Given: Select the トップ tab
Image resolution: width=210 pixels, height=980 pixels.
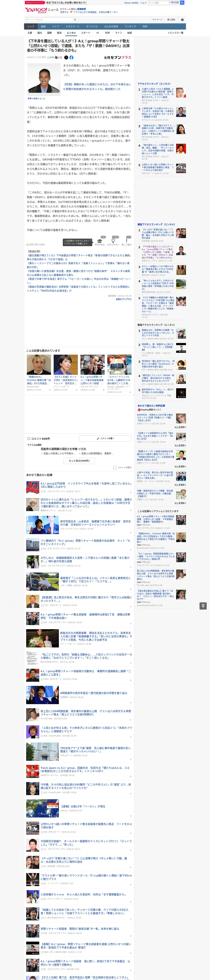Looking at the screenshot, I should coord(31,27).
